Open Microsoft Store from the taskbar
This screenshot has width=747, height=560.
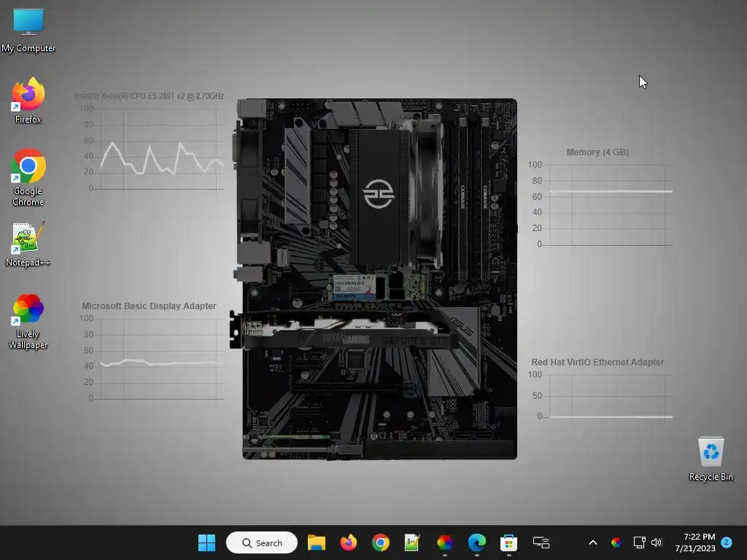(508, 542)
